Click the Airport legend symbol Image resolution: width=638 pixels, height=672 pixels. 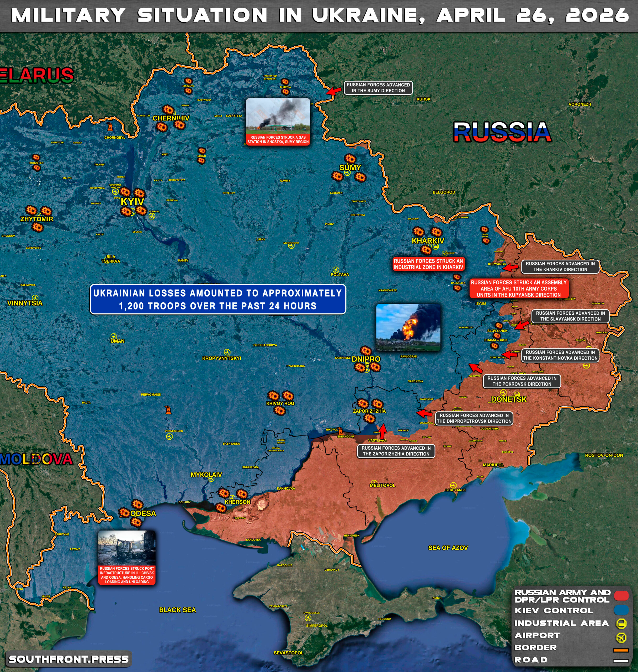(621, 637)
